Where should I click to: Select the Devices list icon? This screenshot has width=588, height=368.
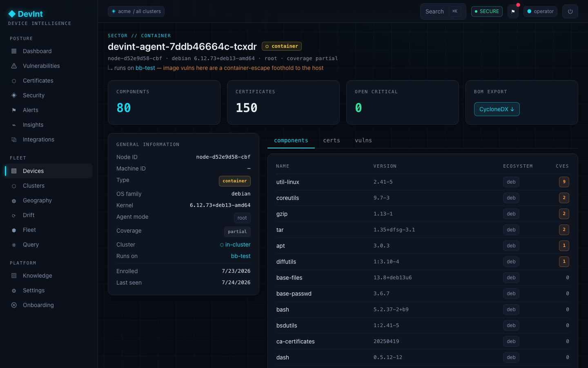[14, 171]
